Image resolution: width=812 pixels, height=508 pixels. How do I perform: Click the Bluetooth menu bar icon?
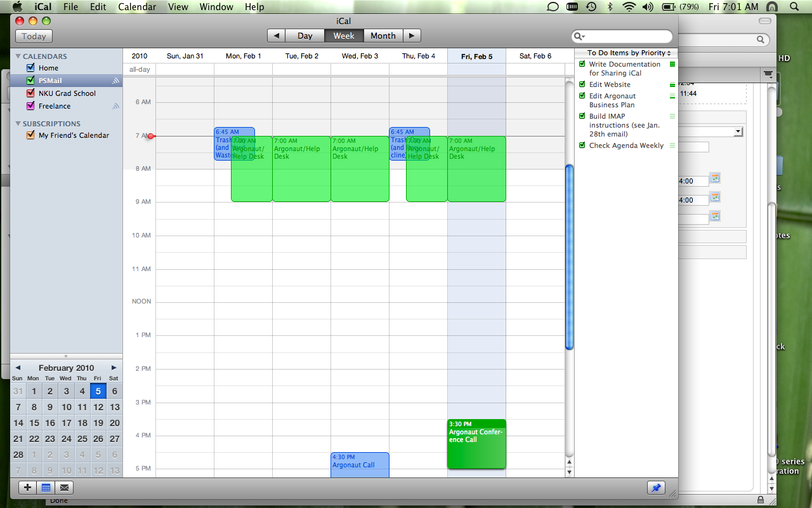pyautogui.click(x=610, y=7)
